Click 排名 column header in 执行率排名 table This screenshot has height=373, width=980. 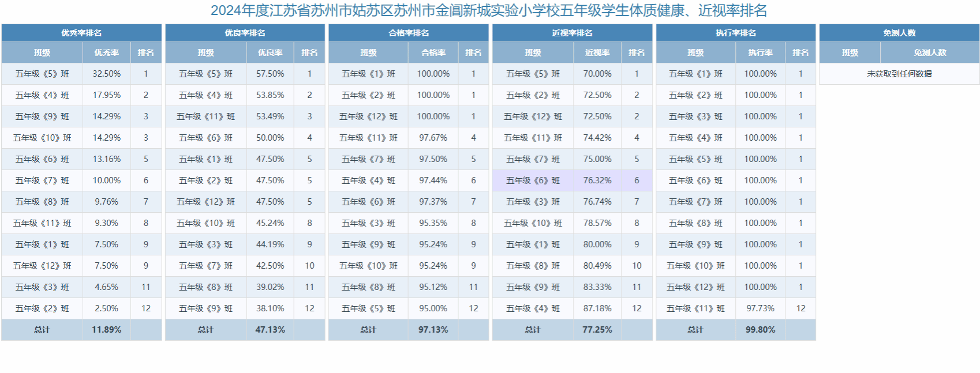(x=801, y=52)
